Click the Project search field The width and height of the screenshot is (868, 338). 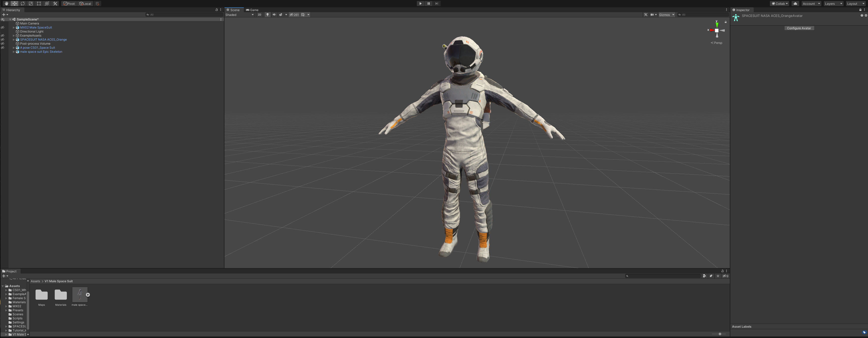point(663,276)
